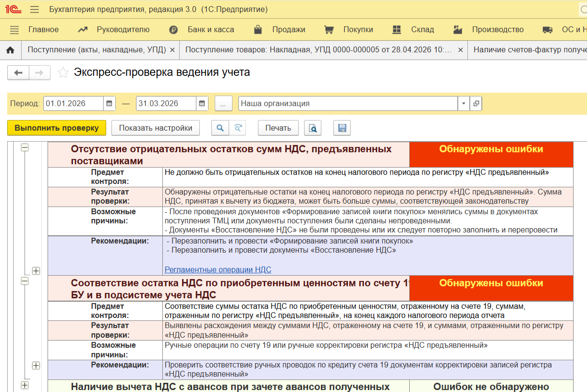Expand details under Регламентные операции НДС row
Viewport: 587px width, 392px height.
pos(36,271)
